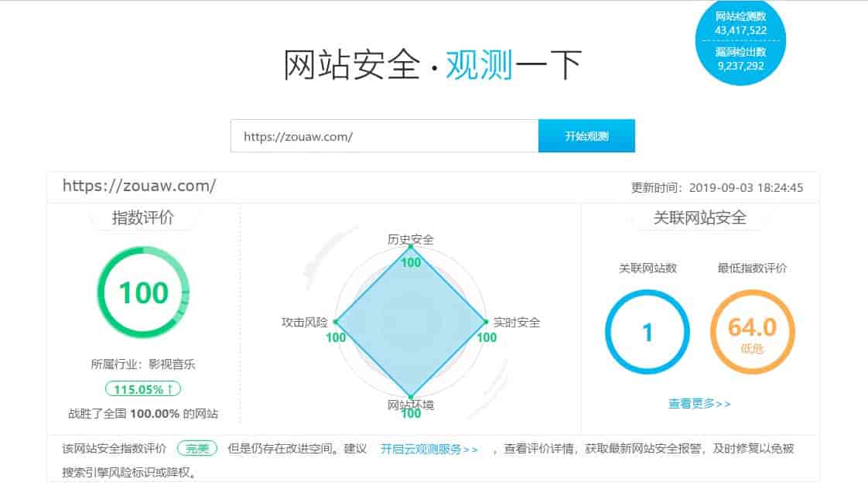Click the https://zouaw.com/ result title
This screenshot has height=489, width=868.
tap(139, 186)
